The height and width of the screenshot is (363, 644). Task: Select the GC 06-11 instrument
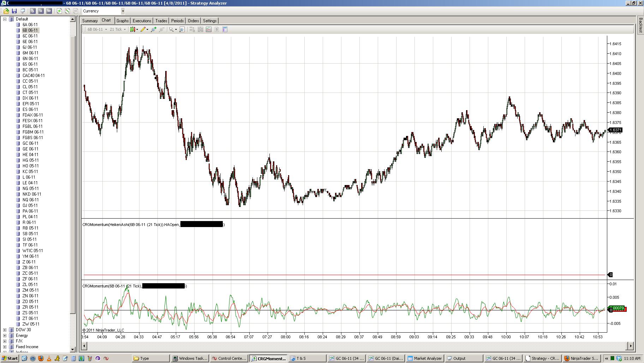pyautogui.click(x=30, y=143)
